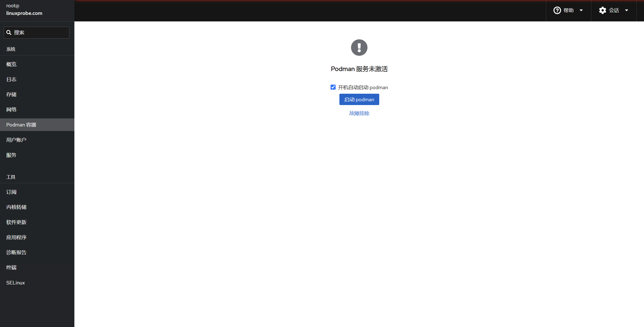This screenshot has height=327, width=644.
Task: Uncheck auto-start podman on boot checkbox
Action: (x=333, y=87)
